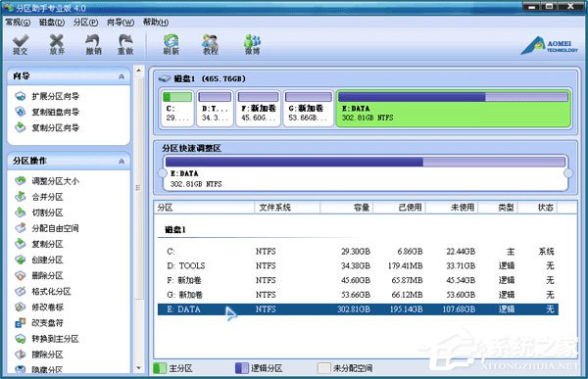
Task: Select 格式化分区 (format partition) in the sidebar
Action: 43,291
